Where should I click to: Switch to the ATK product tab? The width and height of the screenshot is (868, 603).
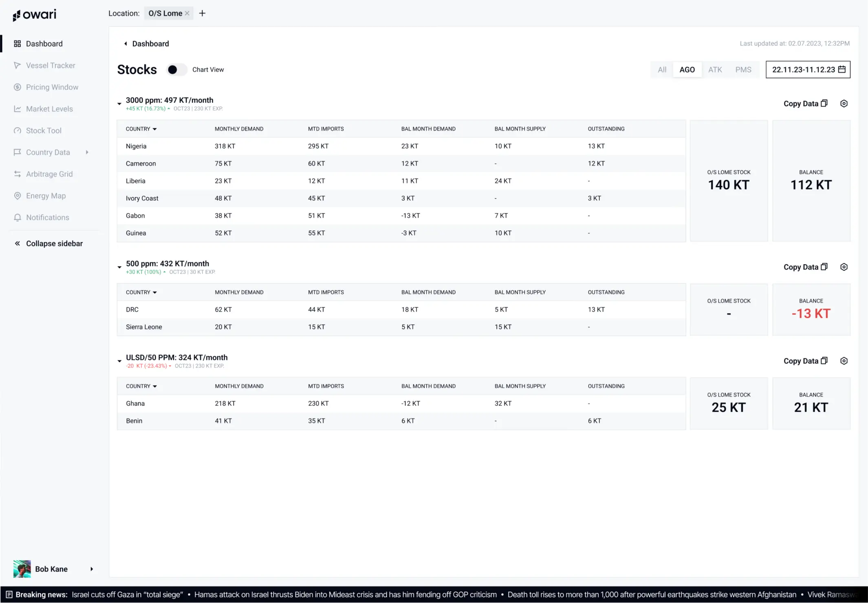(715, 70)
